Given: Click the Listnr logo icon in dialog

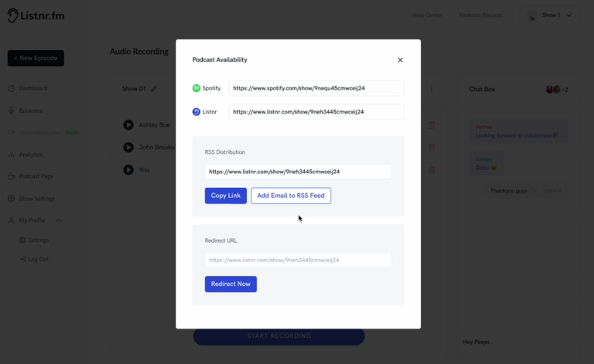Looking at the screenshot, I should tap(196, 112).
